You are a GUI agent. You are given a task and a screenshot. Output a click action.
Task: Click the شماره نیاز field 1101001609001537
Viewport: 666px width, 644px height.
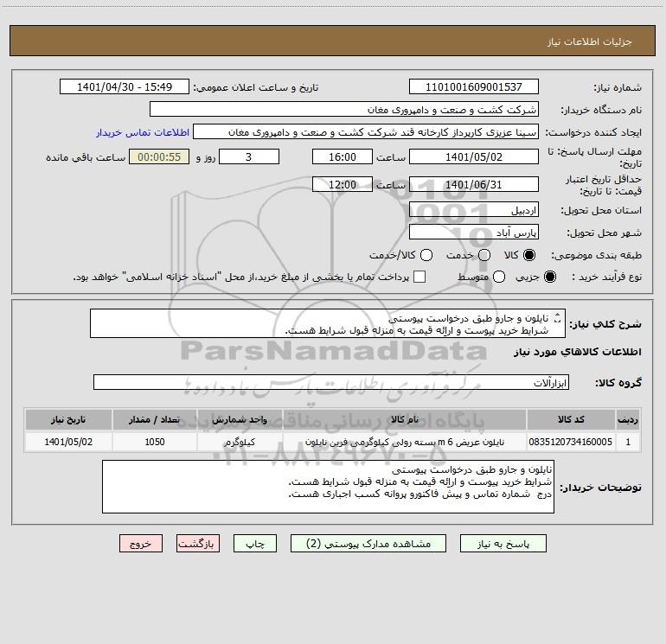pyautogui.click(x=474, y=86)
